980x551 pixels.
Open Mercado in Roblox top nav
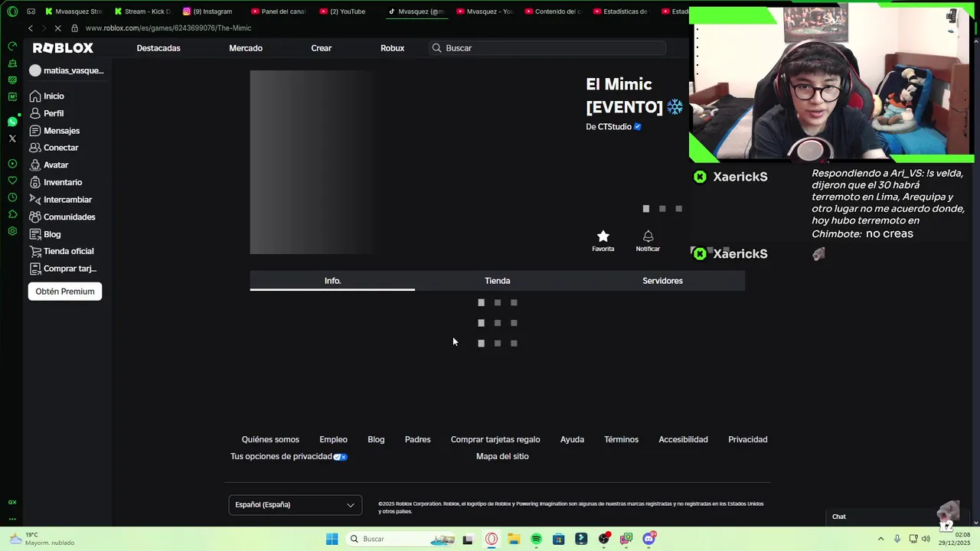[246, 48]
